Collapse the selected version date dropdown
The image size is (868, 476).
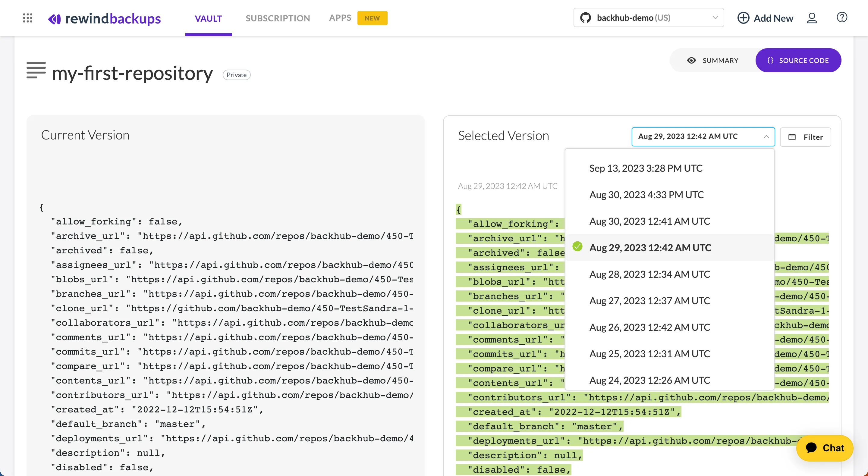tap(703, 136)
